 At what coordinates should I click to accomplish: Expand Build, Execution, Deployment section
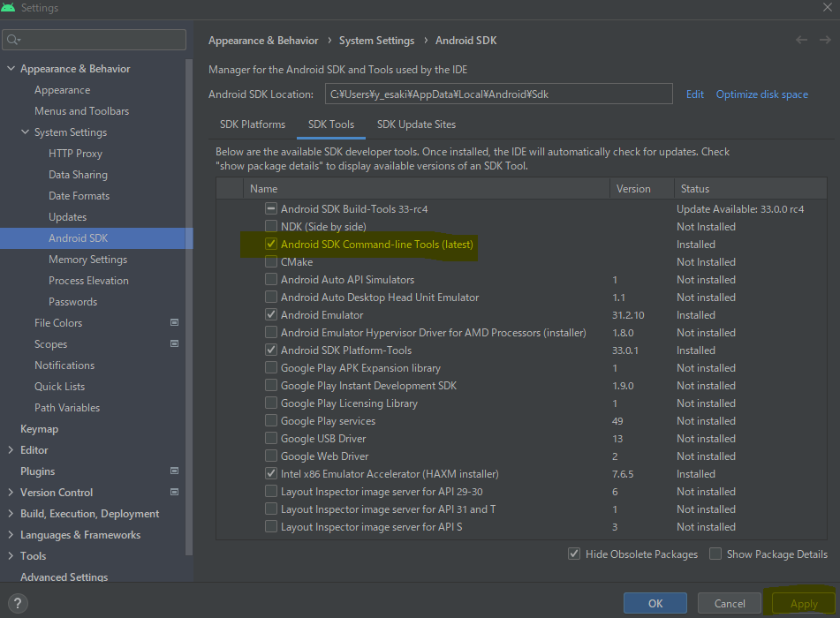(11, 513)
